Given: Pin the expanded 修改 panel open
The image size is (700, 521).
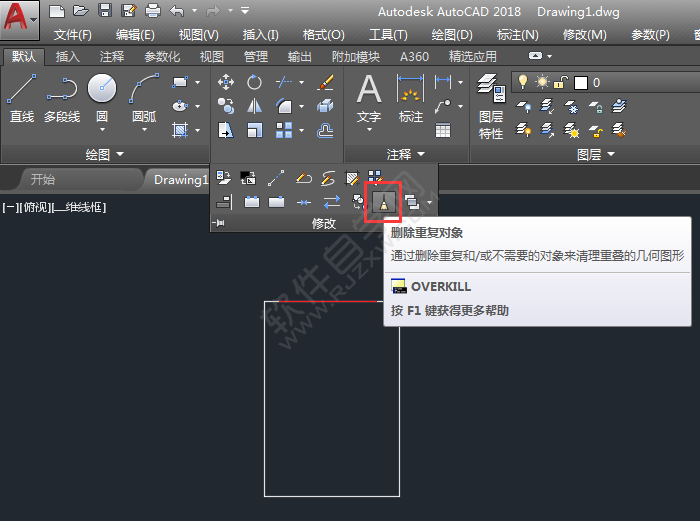Looking at the screenshot, I should tap(218, 222).
